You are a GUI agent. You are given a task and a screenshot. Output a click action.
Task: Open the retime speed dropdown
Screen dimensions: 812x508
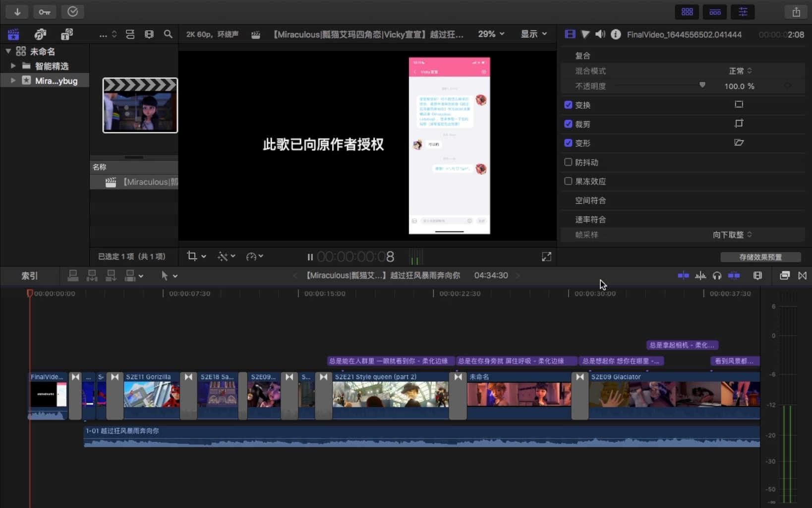(255, 256)
